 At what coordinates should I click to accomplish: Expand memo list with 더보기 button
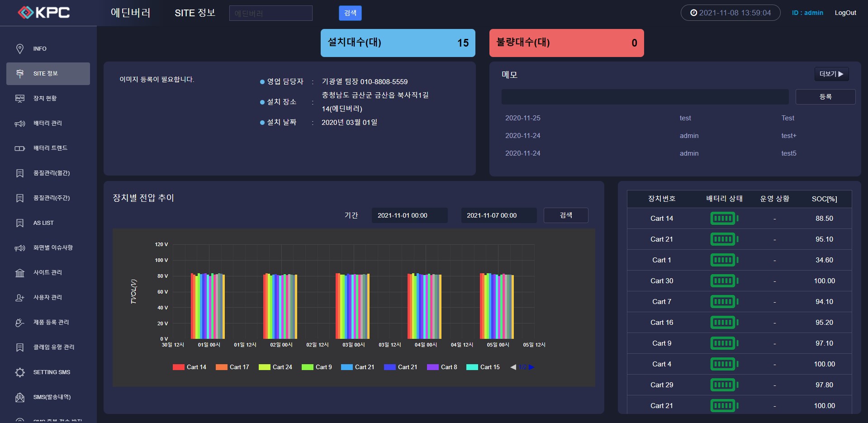pyautogui.click(x=831, y=74)
